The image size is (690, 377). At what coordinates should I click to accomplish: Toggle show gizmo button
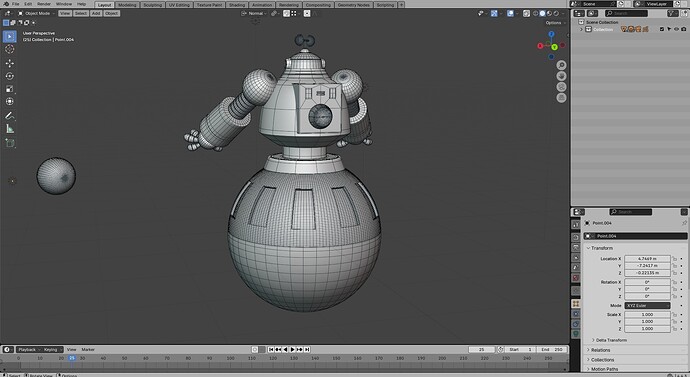tap(494, 13)
